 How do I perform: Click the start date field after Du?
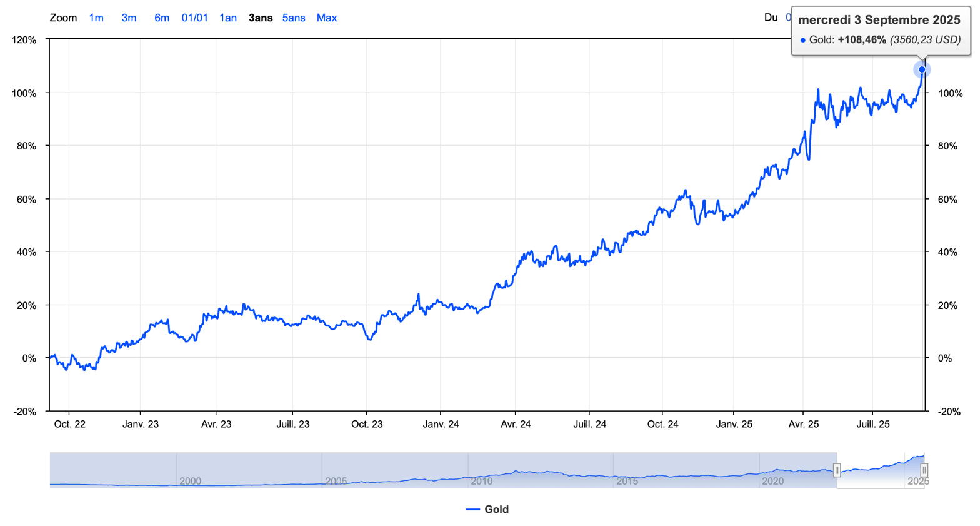click(x=788, y=18)
